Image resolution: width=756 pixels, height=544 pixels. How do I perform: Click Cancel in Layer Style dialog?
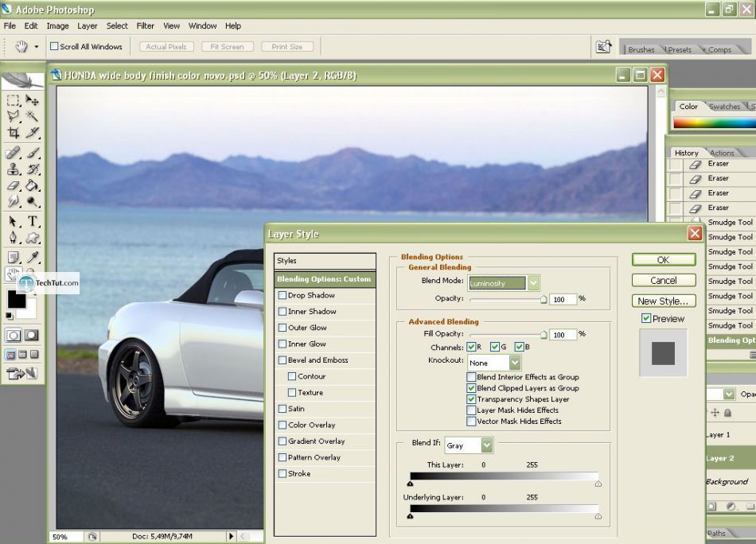click(664, 281)
